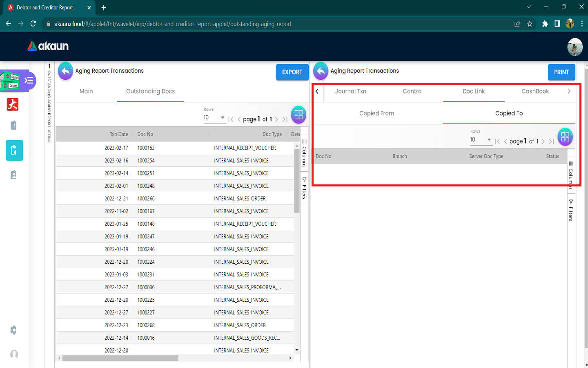Open the settings gear in the sidebar
The image size is (588, 368).
(x=14, y=330)
